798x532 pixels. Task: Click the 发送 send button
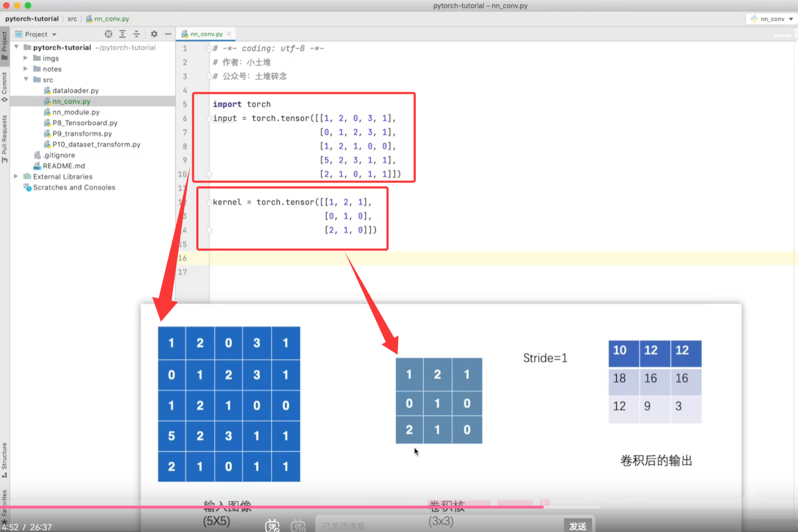[x=578, y=526]
